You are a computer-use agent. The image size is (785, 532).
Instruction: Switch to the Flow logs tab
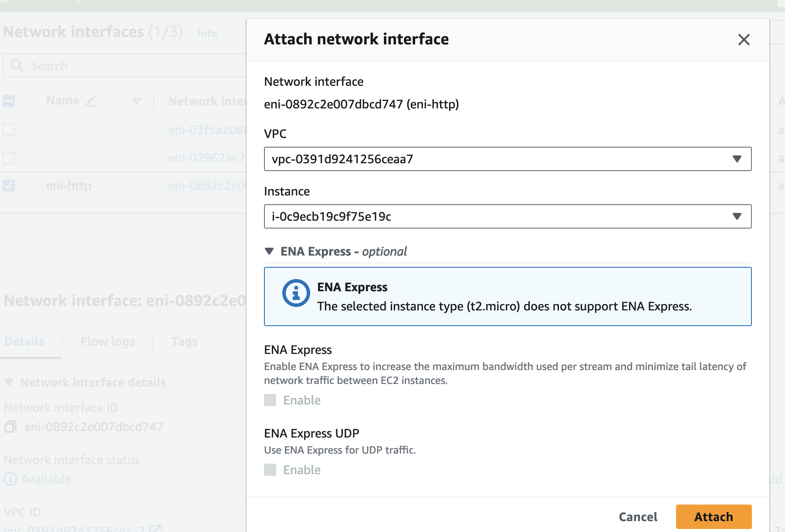[x=108, y=341]
